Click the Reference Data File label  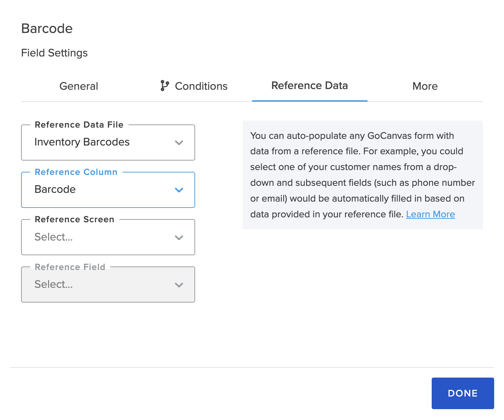point(79,125)
